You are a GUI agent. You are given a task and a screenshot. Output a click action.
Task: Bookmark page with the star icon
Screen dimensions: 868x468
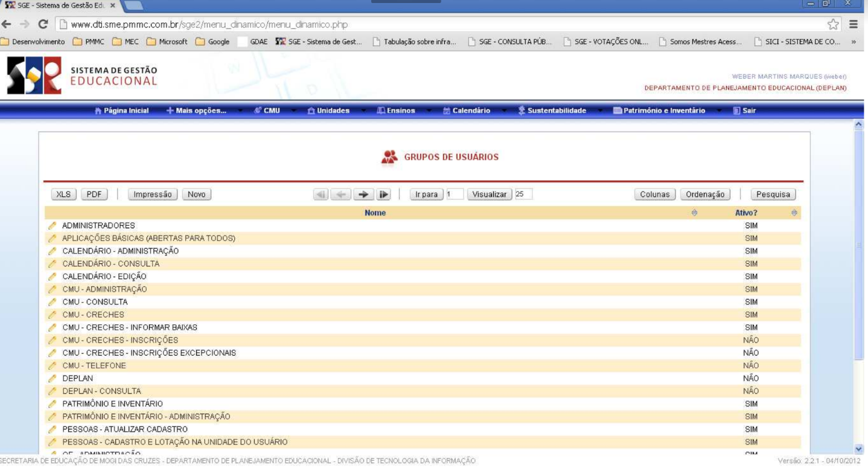click(x=833, y=25)
